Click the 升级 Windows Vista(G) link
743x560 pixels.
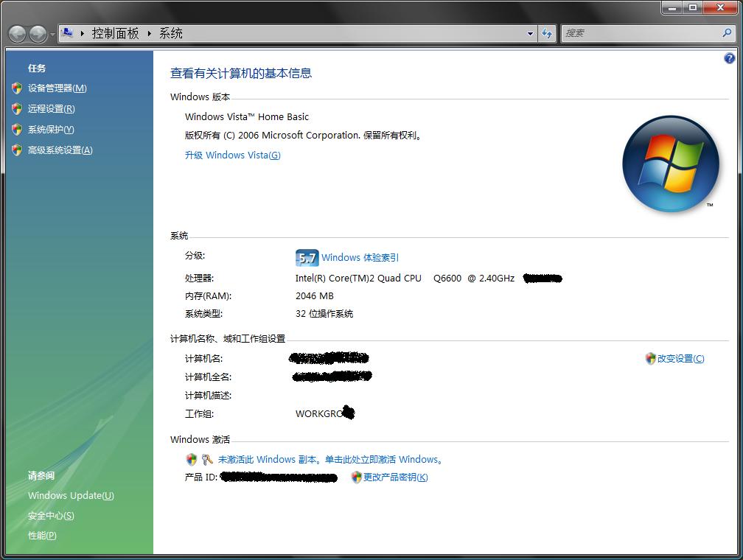(233, 155)
